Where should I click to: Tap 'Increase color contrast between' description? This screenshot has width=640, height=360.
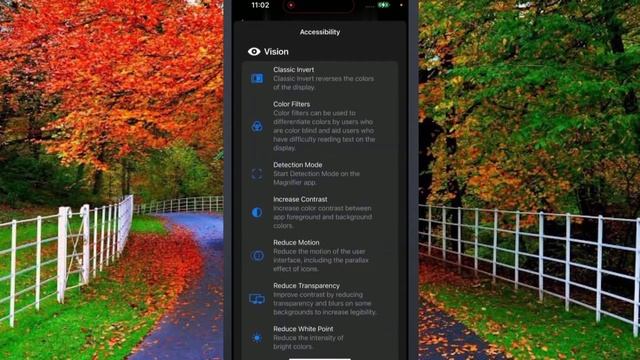(322, 217)
